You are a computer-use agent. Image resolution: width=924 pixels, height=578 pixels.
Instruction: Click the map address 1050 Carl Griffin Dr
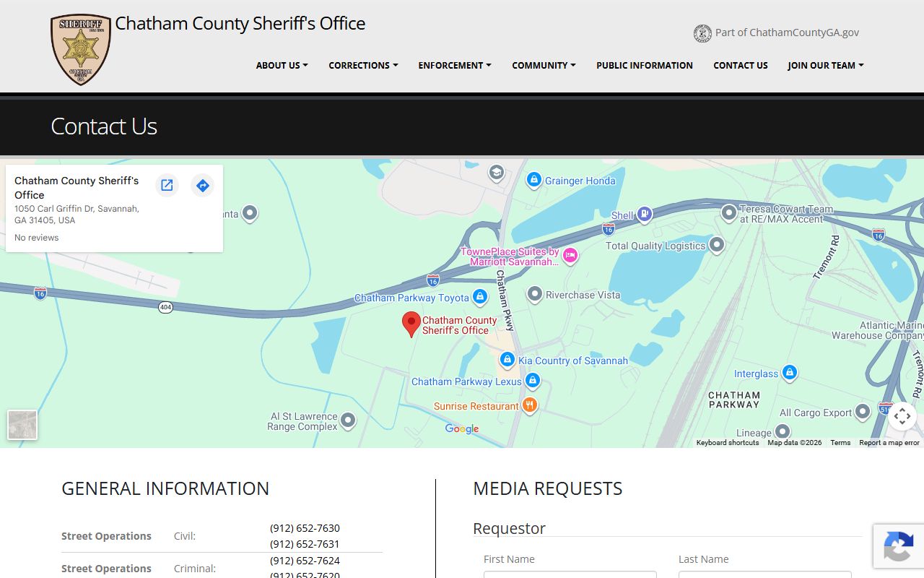coord(77,215)
